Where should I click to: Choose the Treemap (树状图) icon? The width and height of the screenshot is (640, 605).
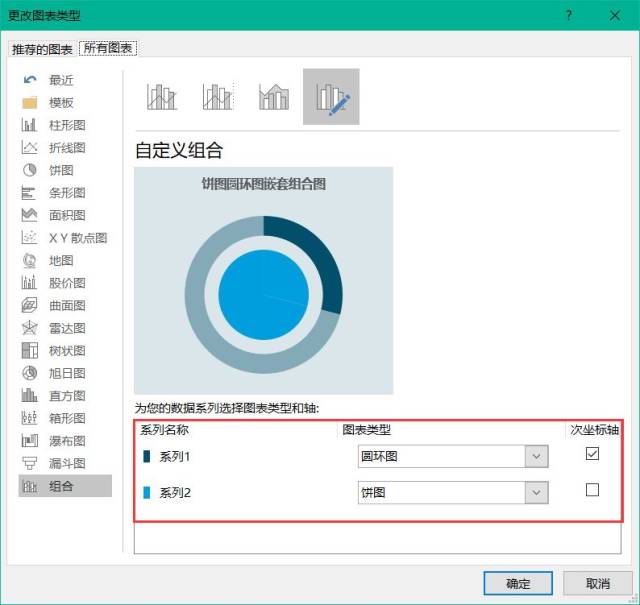(29, 350)
